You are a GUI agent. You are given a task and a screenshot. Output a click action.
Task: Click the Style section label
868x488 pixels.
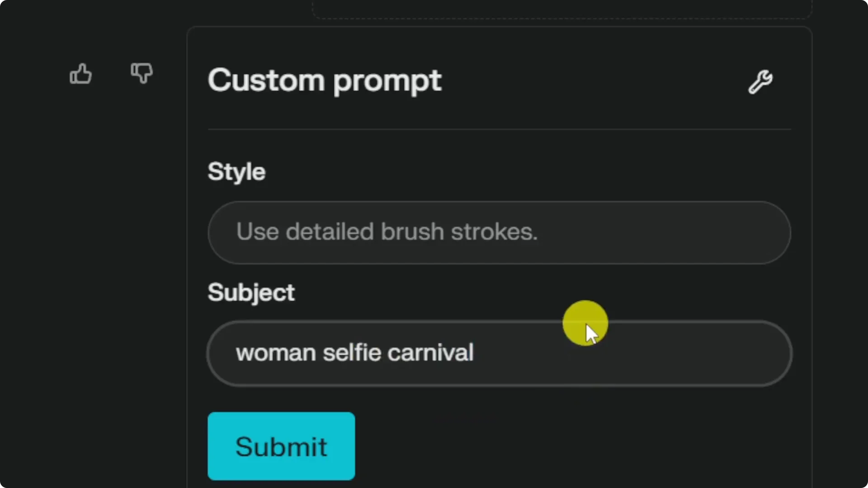point(236,172)
